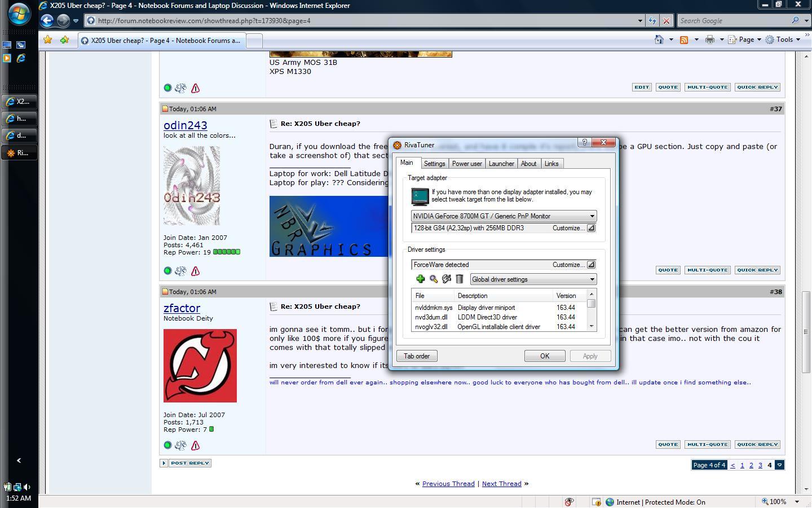Open the Tools menu dropdown in IE
The width and height of the screenshot is (812, 508).
783,40
